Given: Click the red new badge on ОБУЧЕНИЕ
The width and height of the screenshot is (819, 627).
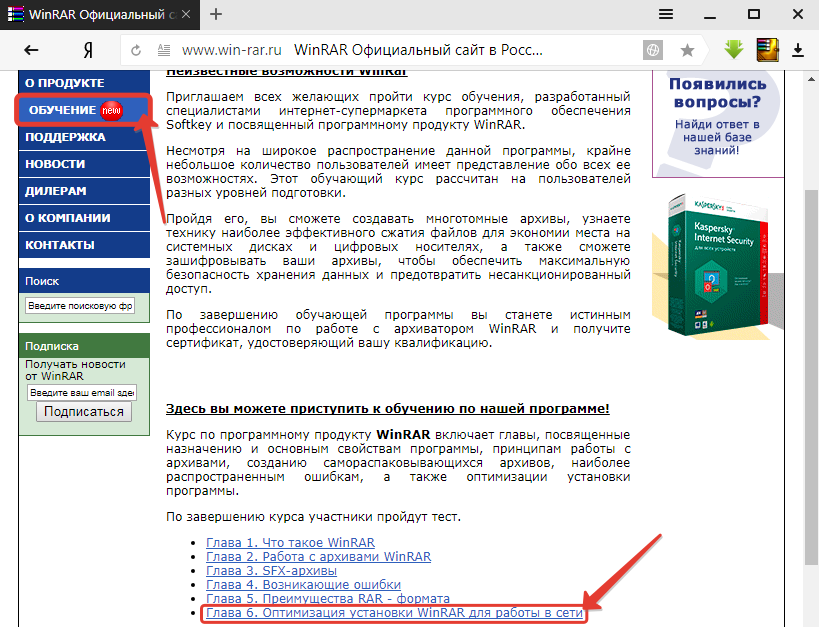Looking at the screenshot, I should coord(111,110).
